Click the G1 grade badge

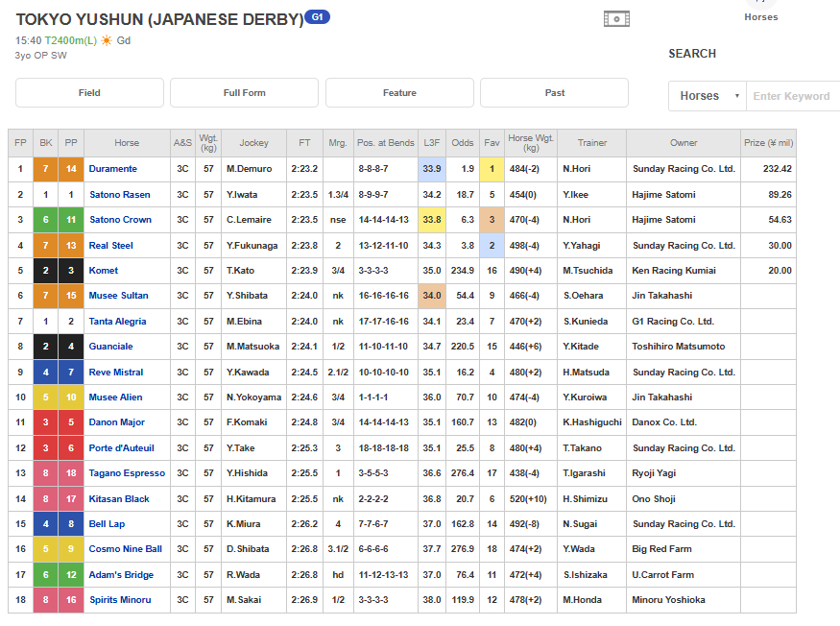[317, 17]
